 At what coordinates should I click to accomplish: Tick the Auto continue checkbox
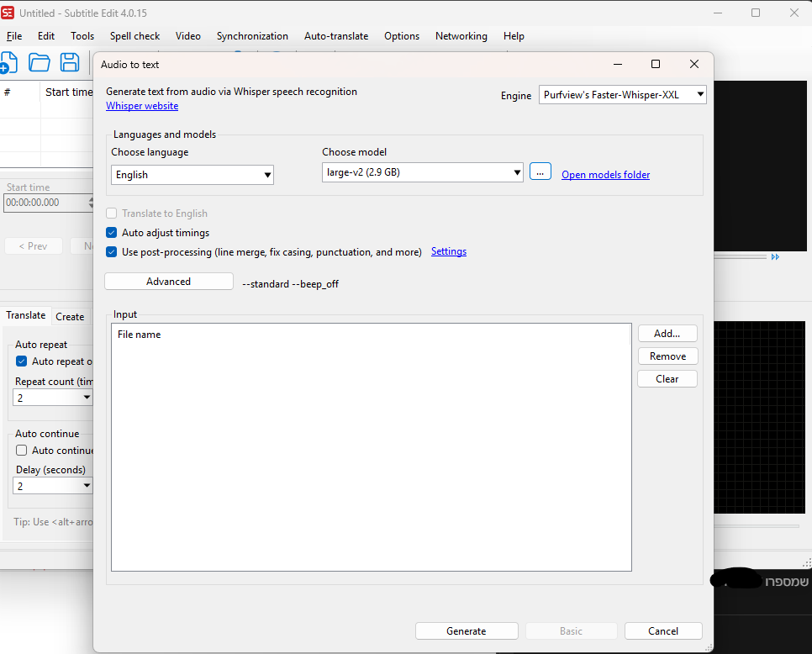pos(22,451)
